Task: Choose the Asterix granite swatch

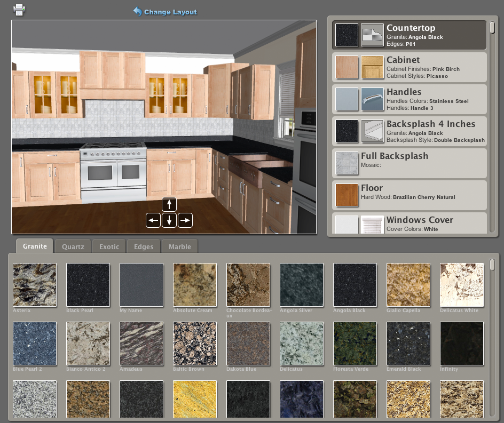Action: [x=35, y=285]
